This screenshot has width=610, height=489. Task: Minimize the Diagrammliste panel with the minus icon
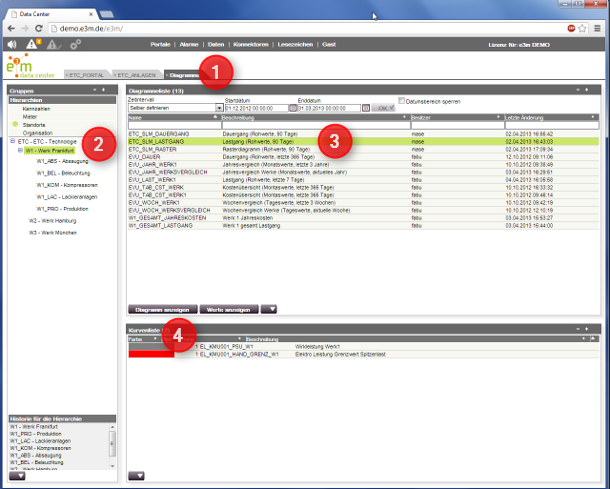pyautogui.click(x=578, y=90)
